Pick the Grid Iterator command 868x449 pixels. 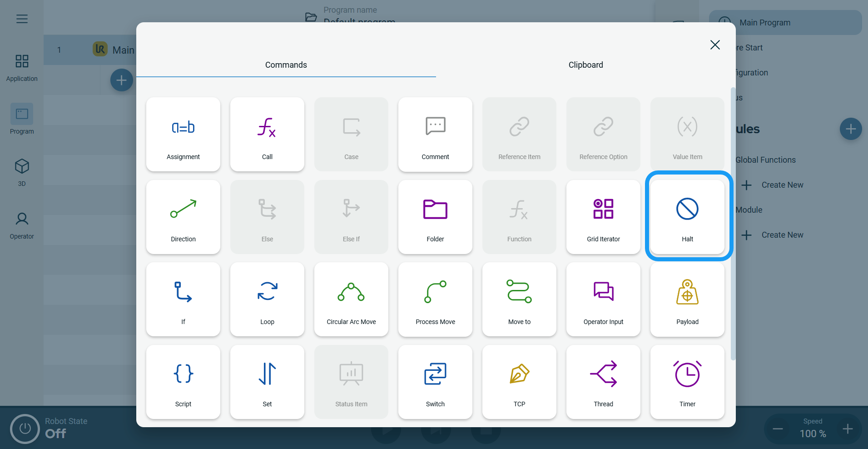click(603, 217)
